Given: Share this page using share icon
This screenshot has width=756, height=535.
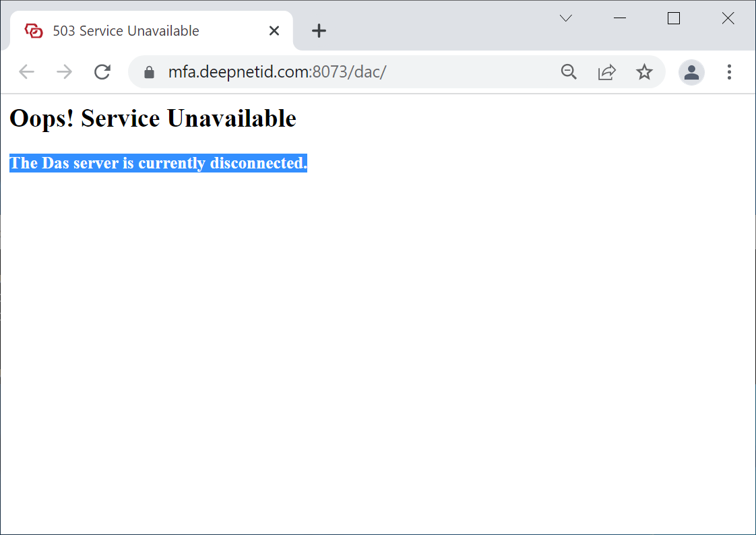Looking at the screenshot, I should pos(607,72).
